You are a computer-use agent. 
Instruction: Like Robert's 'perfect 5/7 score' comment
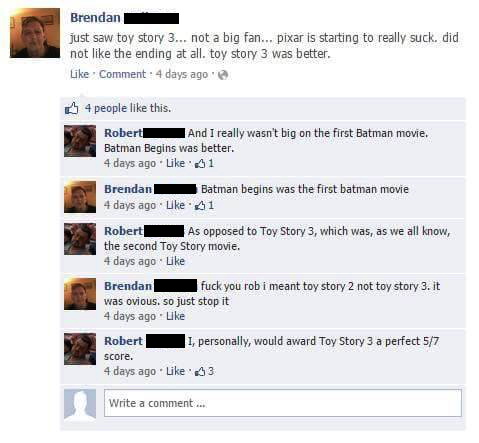tap(175, 371)
